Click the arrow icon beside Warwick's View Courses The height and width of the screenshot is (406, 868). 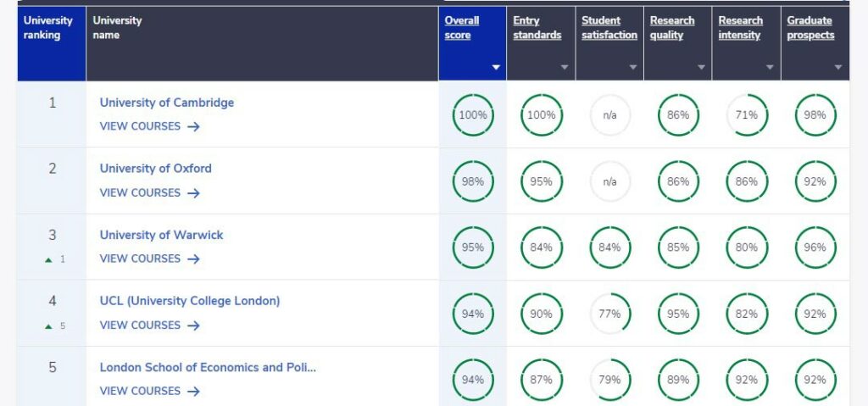click(x=193, y=259)
